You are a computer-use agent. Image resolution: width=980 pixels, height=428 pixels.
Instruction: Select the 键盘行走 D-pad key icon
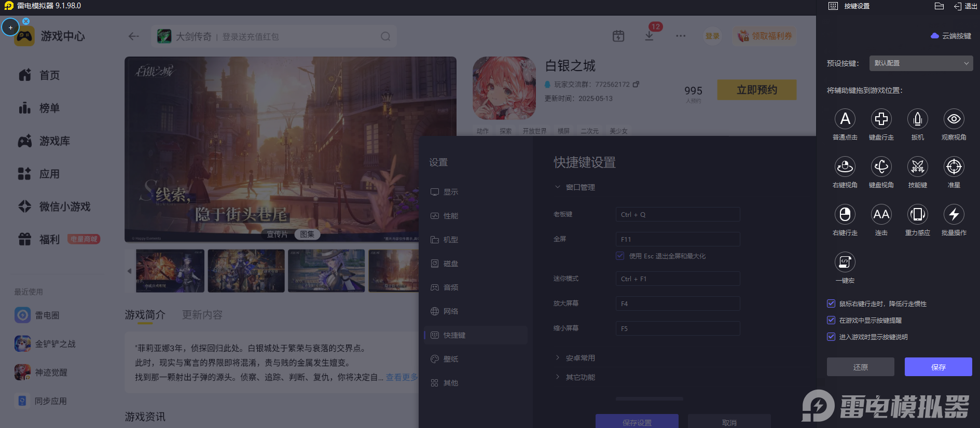click(x=881, y=119)
